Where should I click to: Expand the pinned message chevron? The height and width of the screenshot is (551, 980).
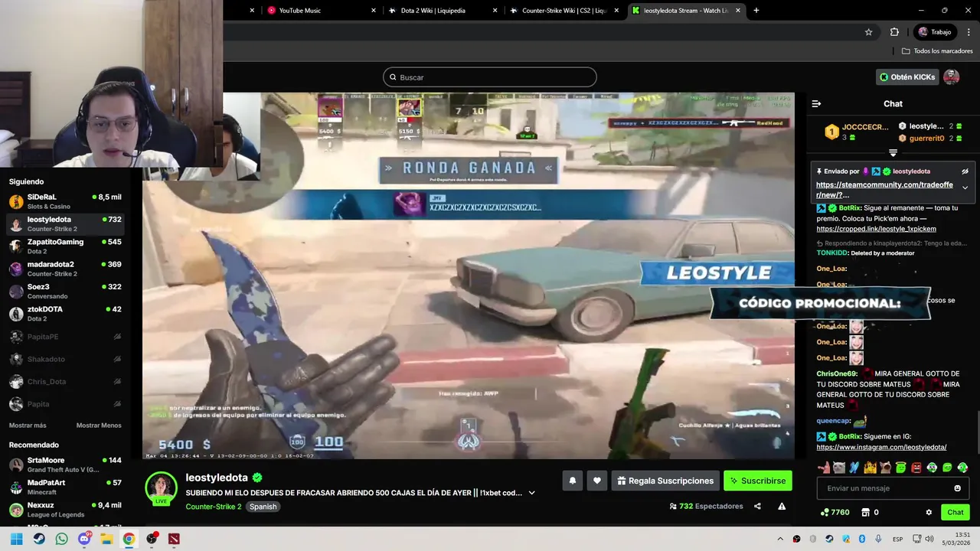(x=965, y=187)
